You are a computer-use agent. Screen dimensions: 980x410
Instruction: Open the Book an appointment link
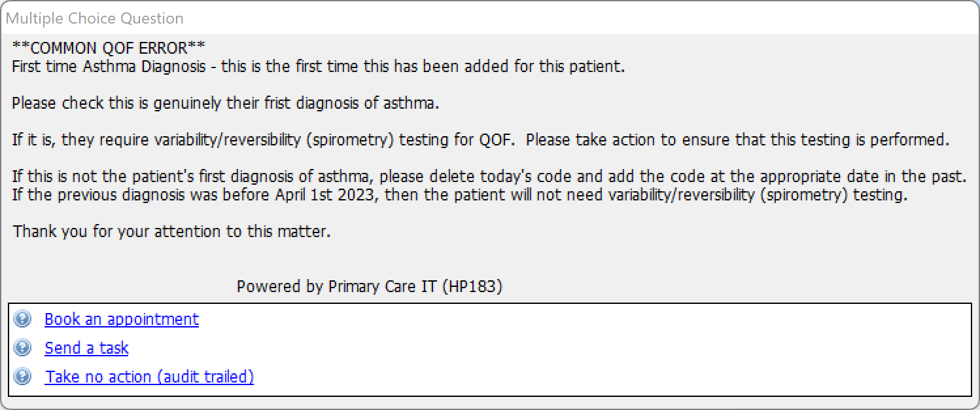(122, 320)
